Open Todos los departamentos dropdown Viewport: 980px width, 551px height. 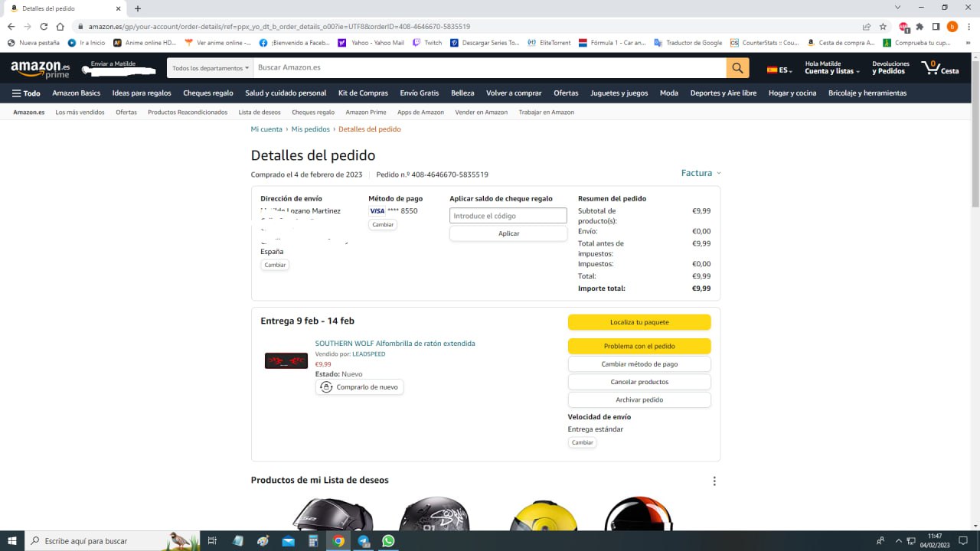coord(211,68)
